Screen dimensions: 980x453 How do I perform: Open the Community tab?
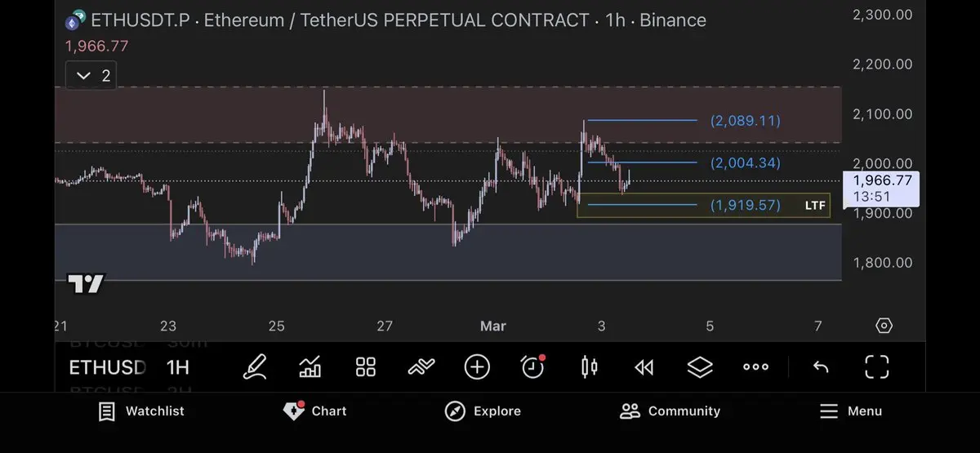coord(670,411)
